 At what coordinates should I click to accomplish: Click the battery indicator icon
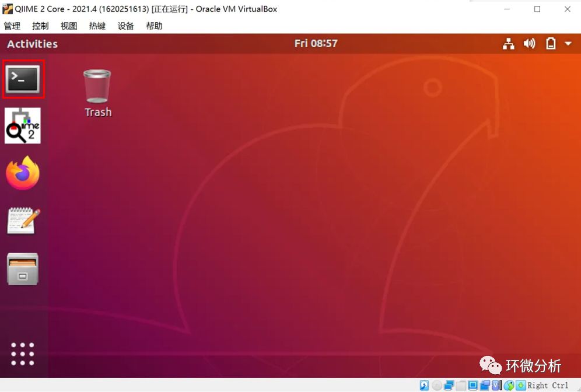(551, 43)
